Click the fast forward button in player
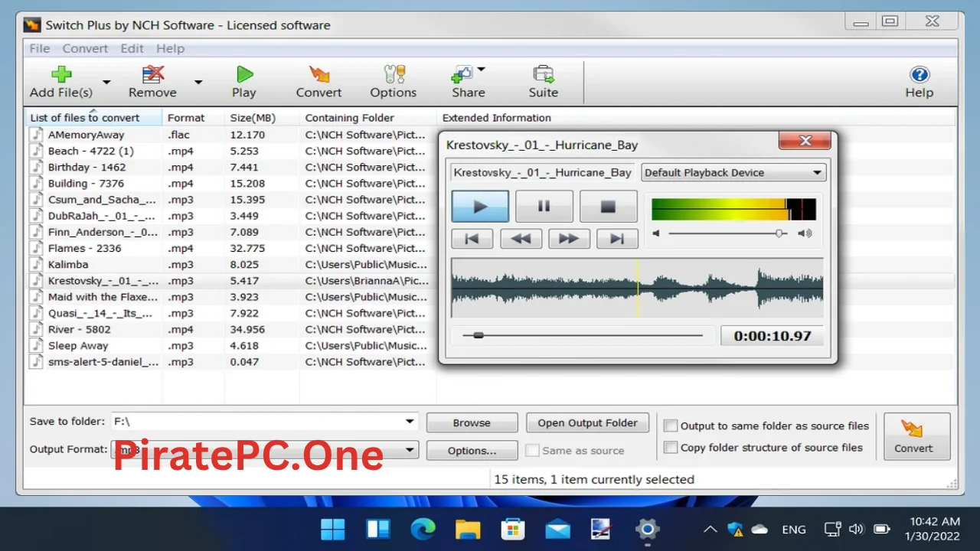The height and width of the screenshot is (551, 980). click(x=569, y=239)
